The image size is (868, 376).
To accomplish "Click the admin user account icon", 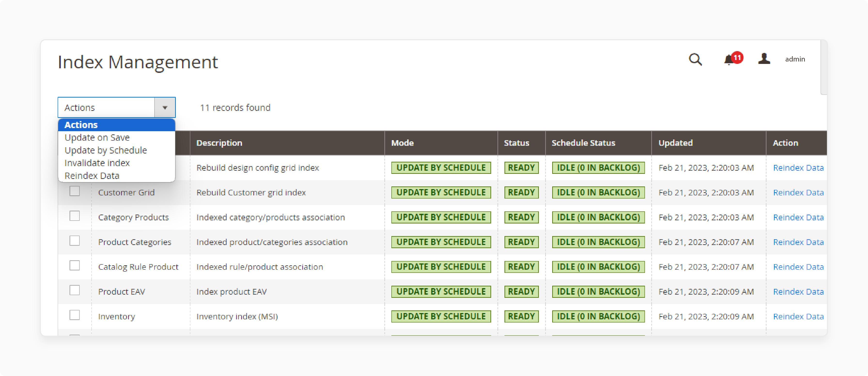I will coord(764,59).
